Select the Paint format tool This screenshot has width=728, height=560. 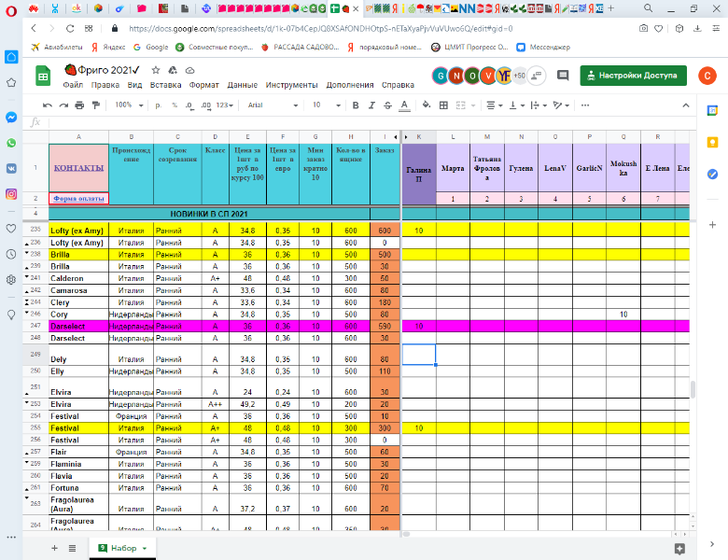94,105
